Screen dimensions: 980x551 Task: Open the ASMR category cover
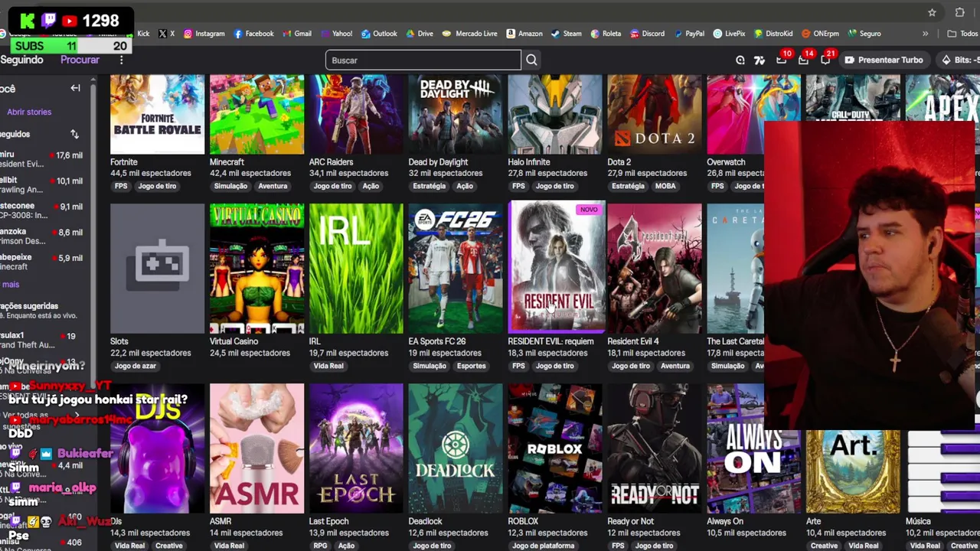256,448
